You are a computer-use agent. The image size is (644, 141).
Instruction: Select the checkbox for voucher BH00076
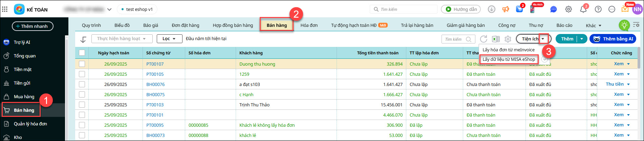82,84
